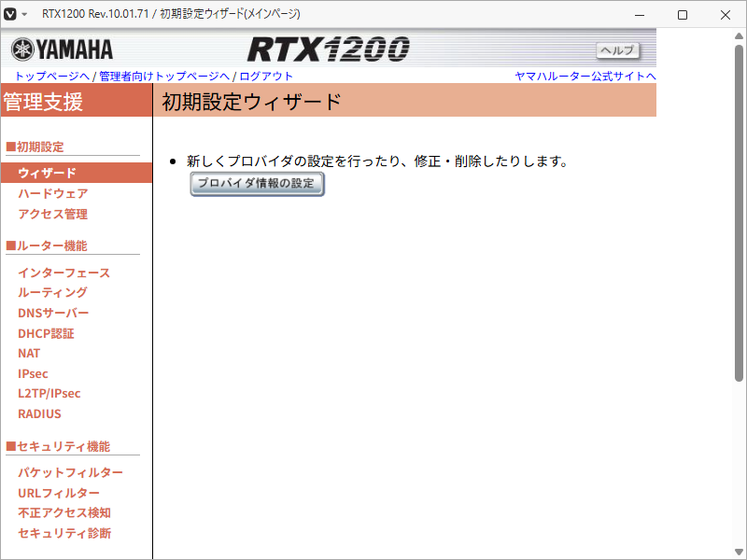
Task: Open the ルーティング configuration page
Action: coord(51,292)
